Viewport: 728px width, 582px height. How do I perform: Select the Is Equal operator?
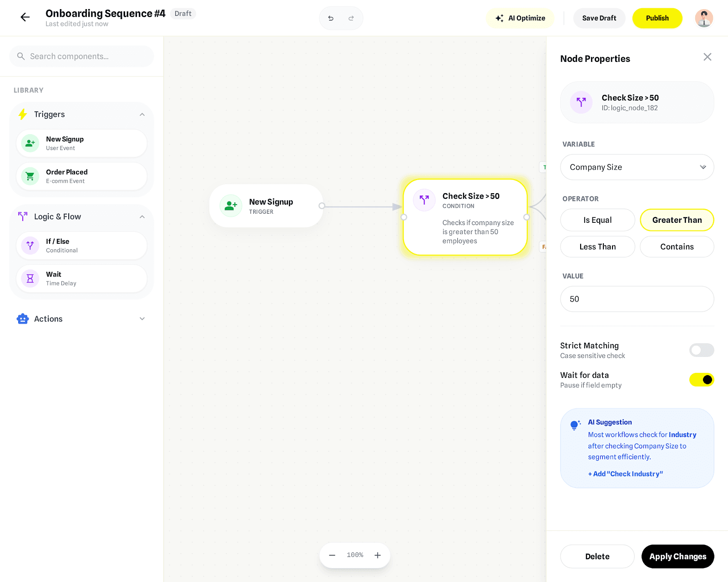tap(597, 220)
